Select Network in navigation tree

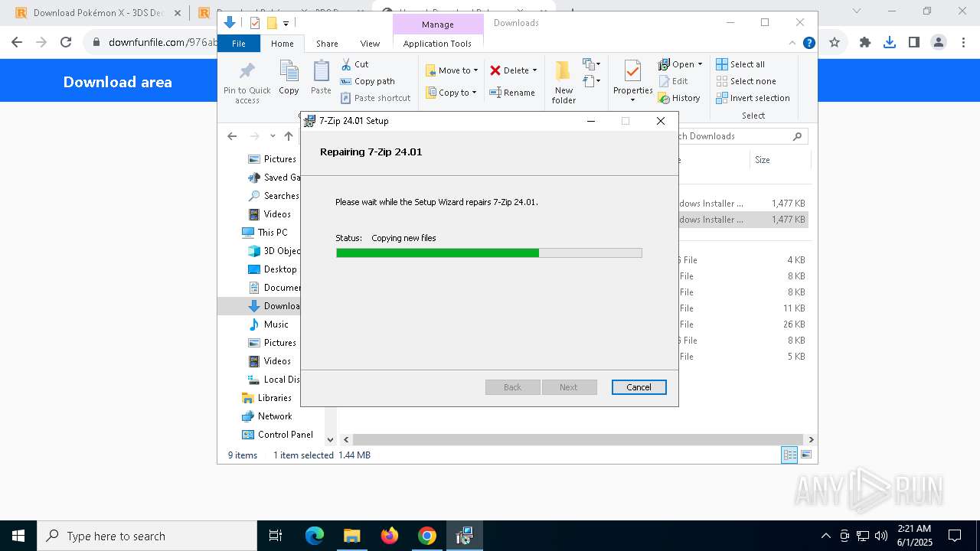[x=266, y=416]
